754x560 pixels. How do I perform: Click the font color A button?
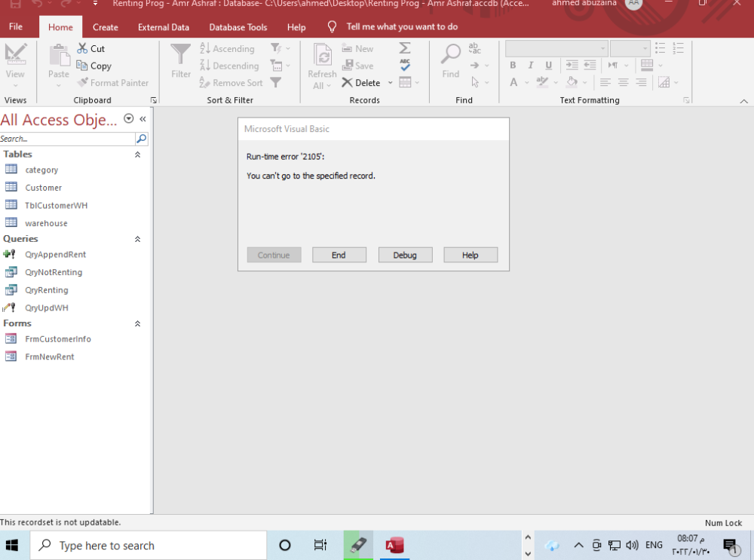click(513, 82)
